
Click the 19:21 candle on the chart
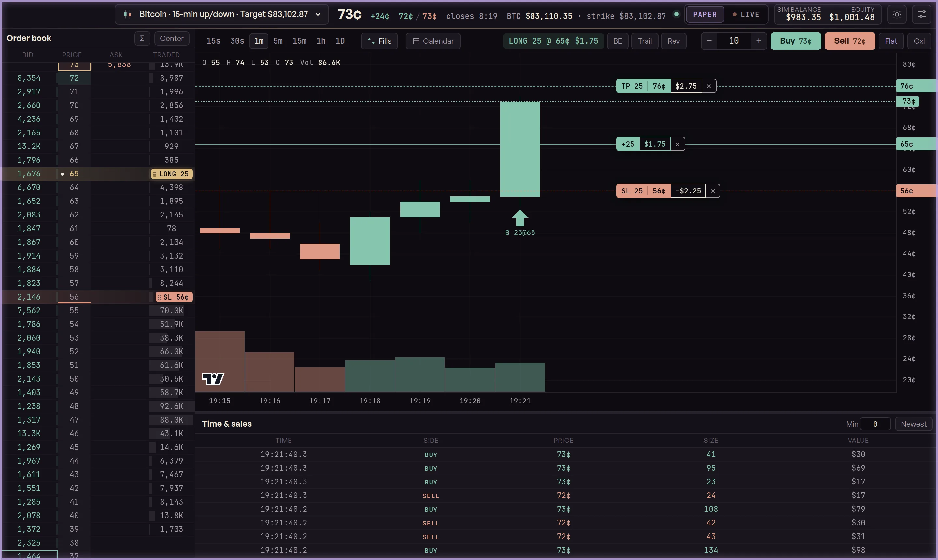[x=520, y=149]
